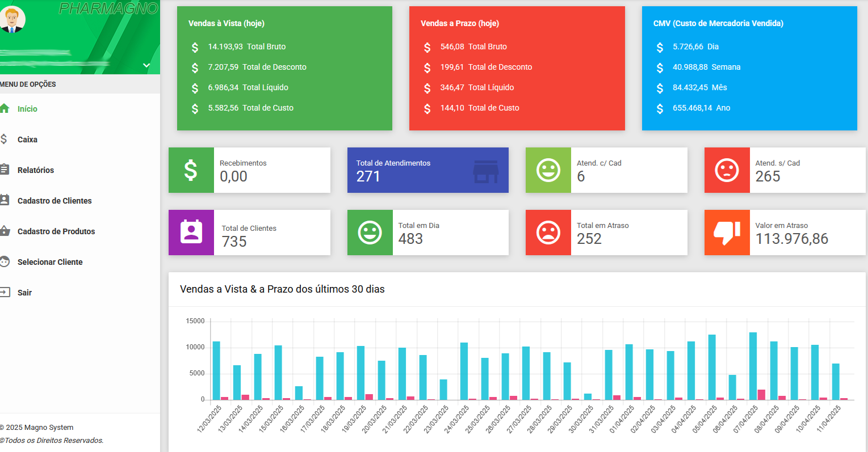Click the blue CMV summary card
The width and height of the screenshot is (868, 452).
pyautogui.click(x=749, y=68)
